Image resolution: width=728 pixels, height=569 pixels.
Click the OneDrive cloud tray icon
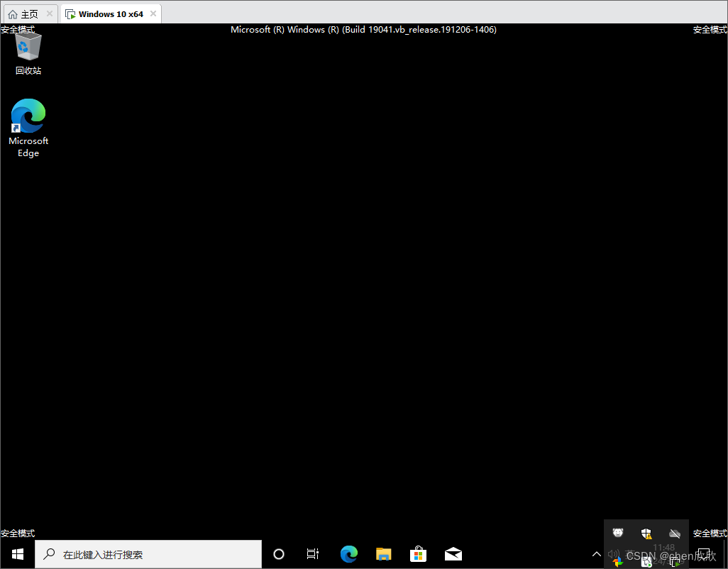[675, 534]
